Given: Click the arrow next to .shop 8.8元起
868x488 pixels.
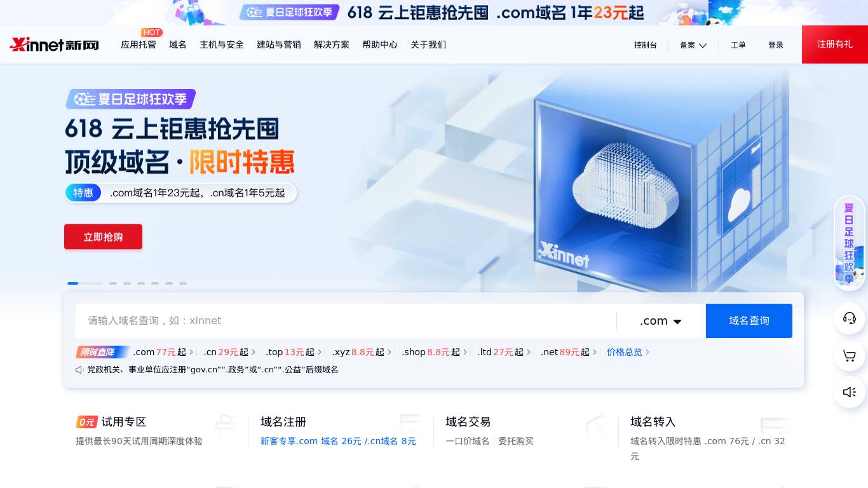Looking at the screenshot, I should click(x=465, y=352).
